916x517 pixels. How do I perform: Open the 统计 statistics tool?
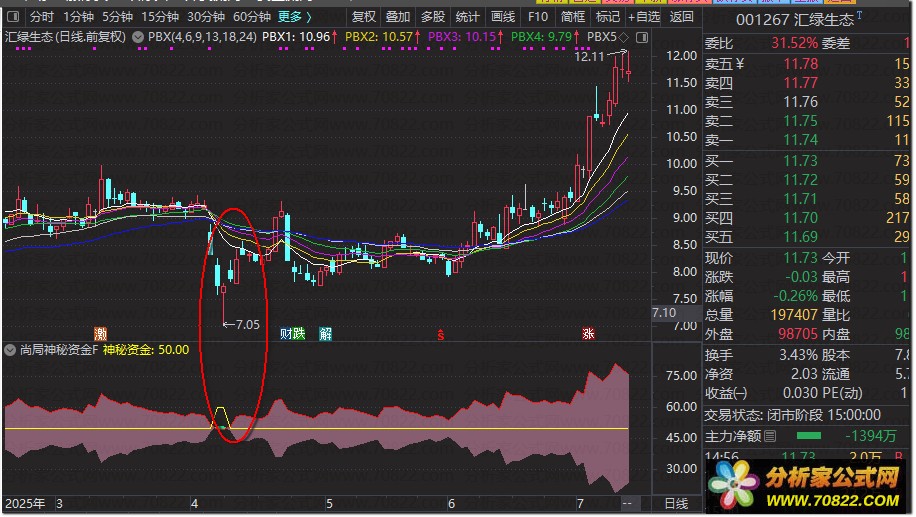[467, 17]
